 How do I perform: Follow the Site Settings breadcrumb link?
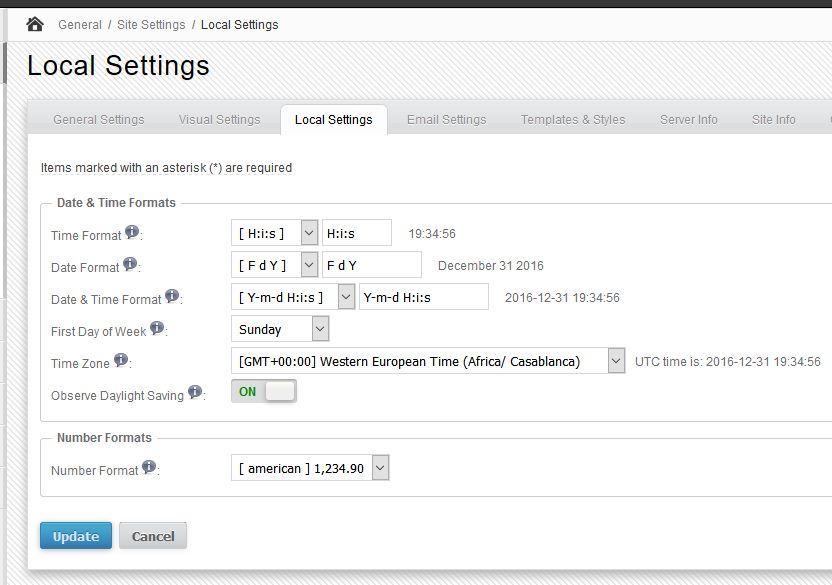point(150,24)
